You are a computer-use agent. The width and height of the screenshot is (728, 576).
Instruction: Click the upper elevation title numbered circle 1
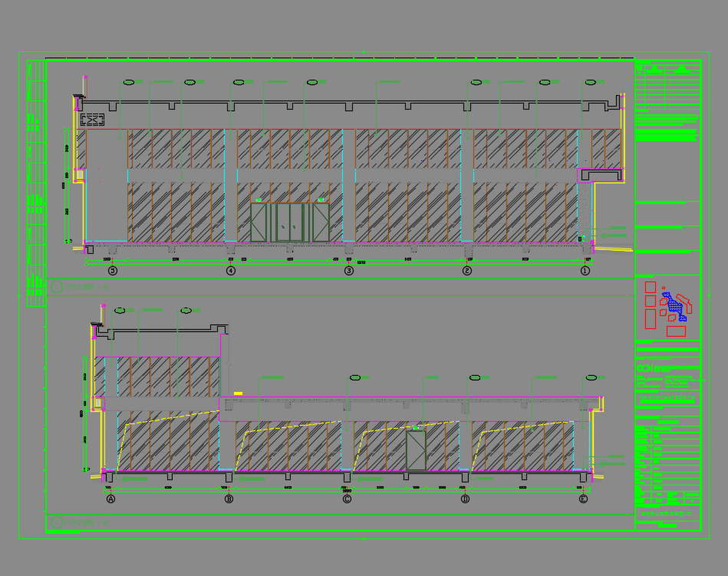[x=56, y=287]
